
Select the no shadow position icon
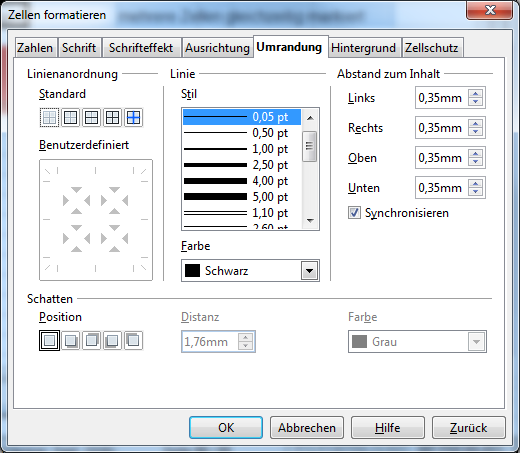coord(49,341)
